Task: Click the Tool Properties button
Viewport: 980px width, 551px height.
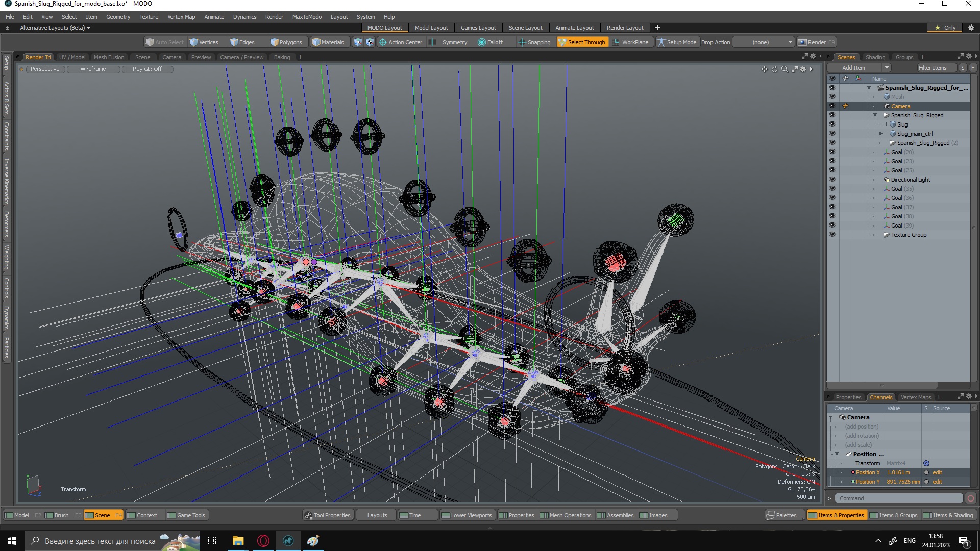Action: pyautogui.click(x=328, y=515)
